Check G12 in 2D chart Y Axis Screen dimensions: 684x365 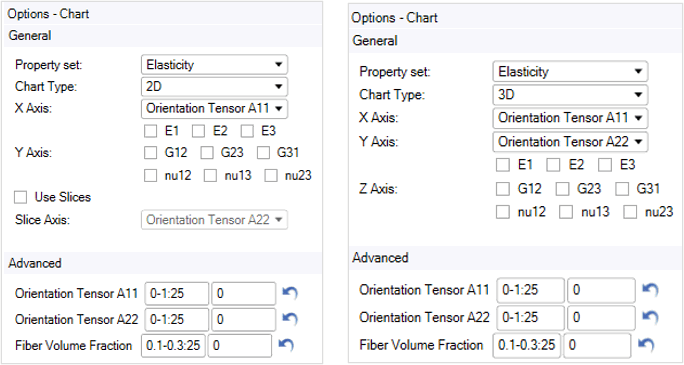(x=150, y=153)
